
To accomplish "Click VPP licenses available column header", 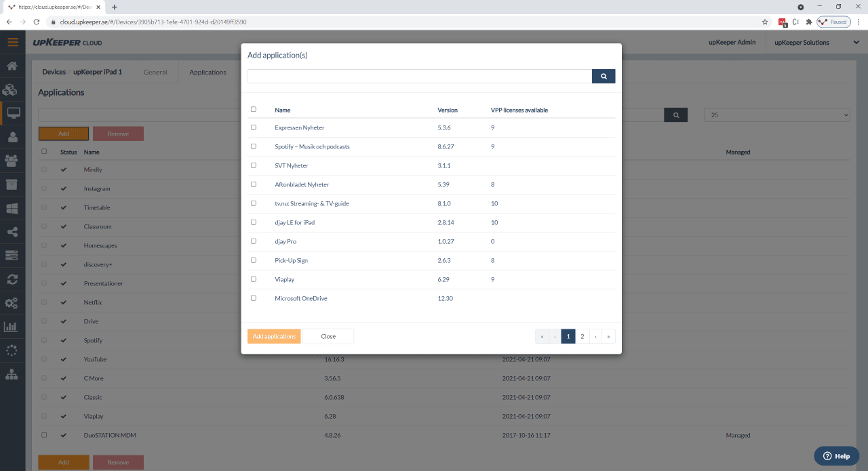I will (x=519, y=110).
